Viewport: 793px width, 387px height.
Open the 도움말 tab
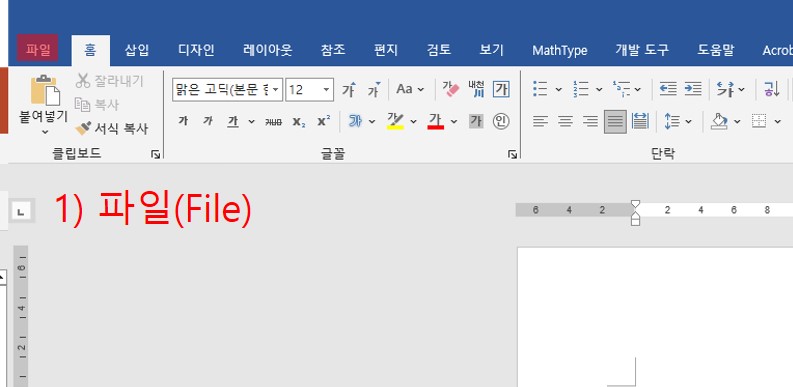pos(716,50)
